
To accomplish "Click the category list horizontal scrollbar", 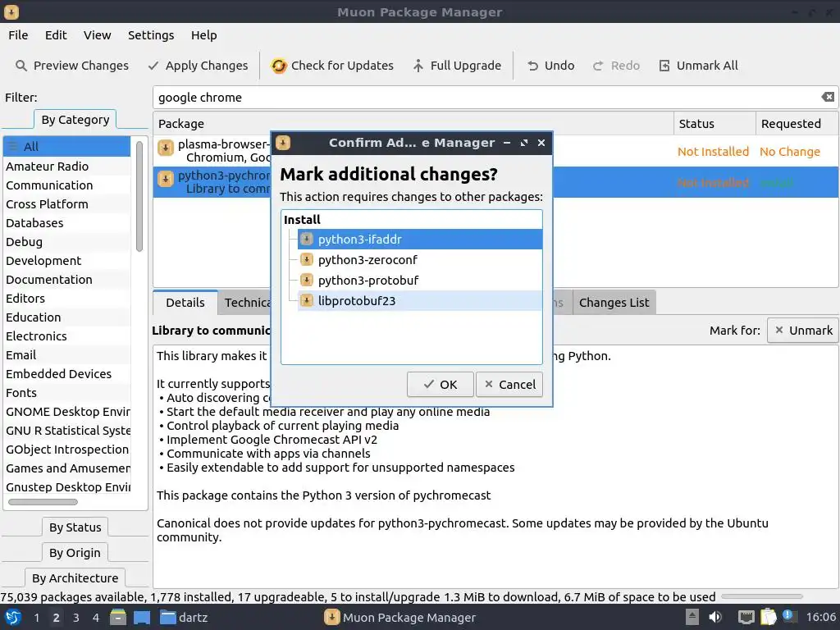I will coord(43,502).
